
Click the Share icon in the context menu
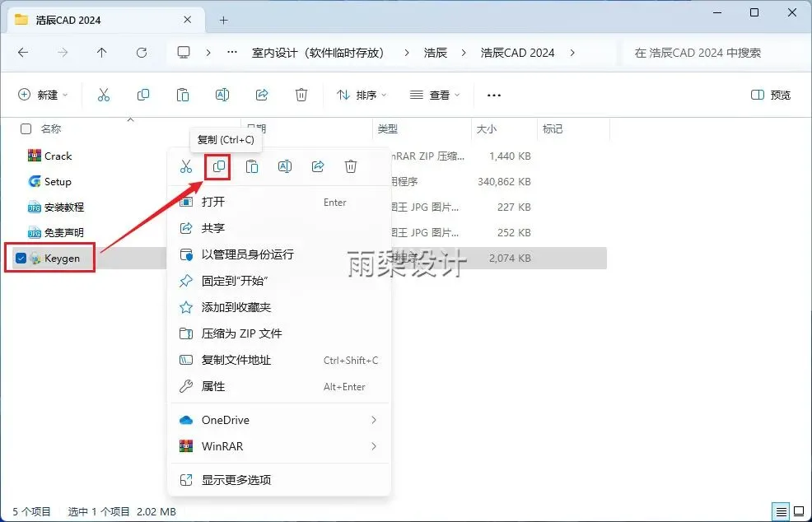point(318,166)
